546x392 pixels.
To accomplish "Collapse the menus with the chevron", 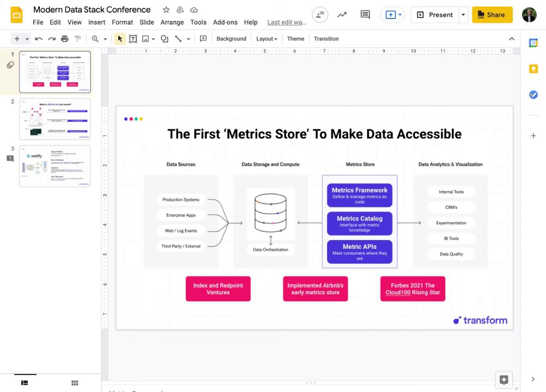I will (512, 39).
